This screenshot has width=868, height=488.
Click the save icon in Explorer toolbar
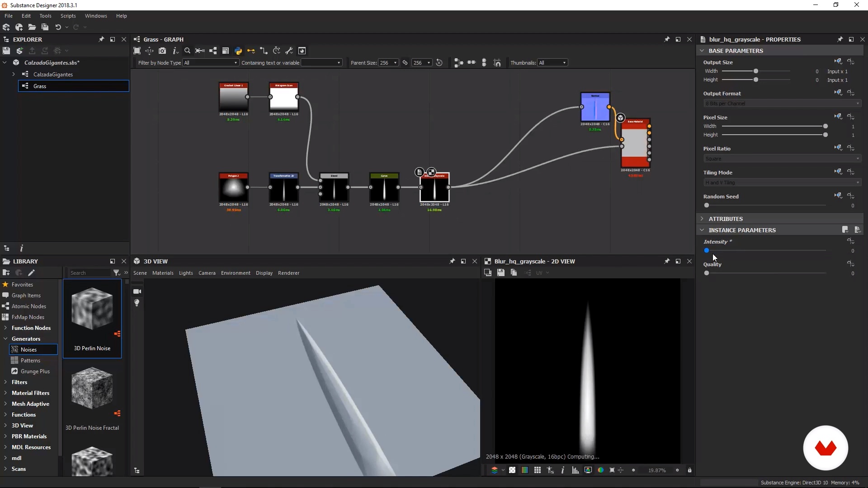pos(6,51)
